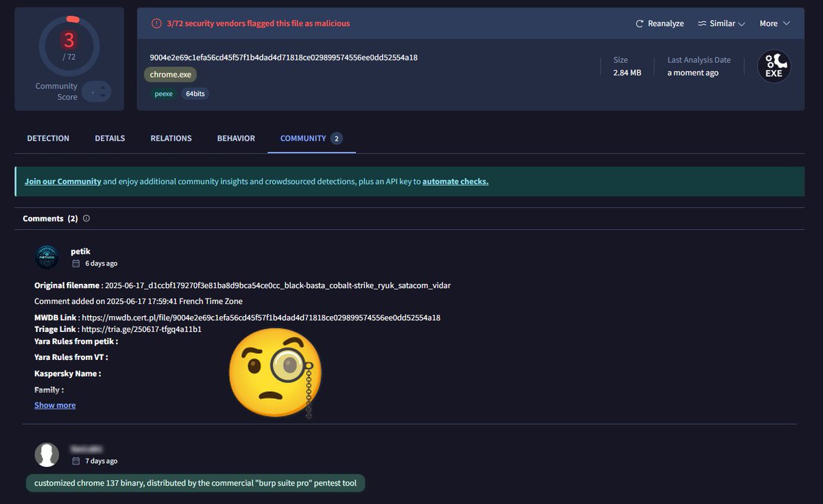Click the Kaspersky Name label

(x=68, y=374)
